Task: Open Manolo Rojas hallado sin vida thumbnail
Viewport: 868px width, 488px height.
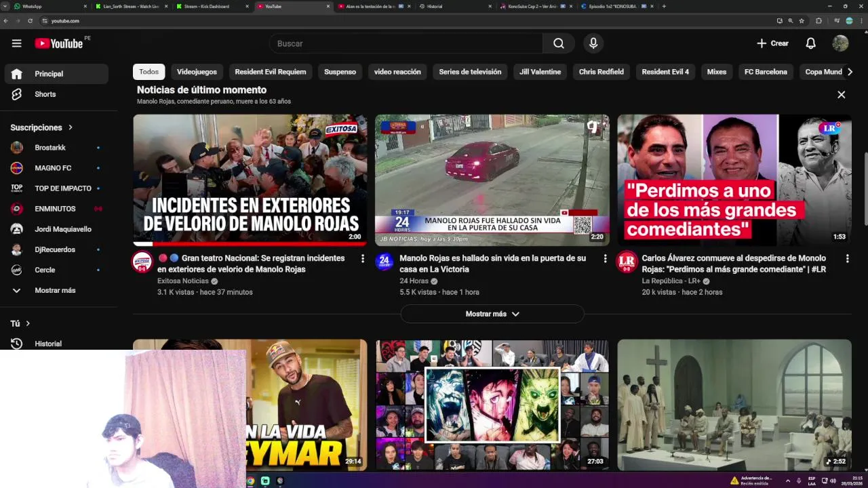Action: 492,180
